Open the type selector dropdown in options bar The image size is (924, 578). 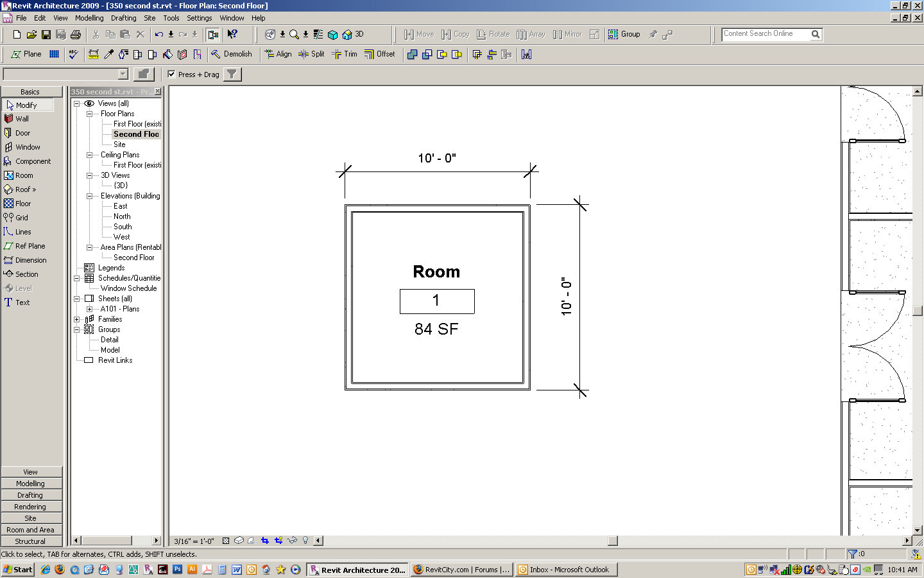tap(123, 74)
